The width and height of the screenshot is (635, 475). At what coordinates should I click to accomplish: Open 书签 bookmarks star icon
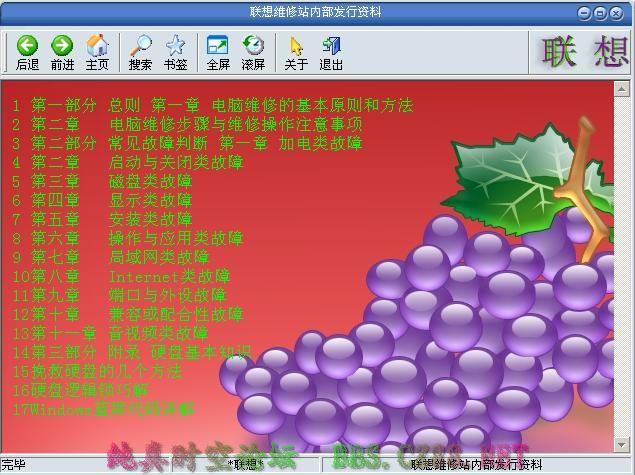[x=175, y=45]
